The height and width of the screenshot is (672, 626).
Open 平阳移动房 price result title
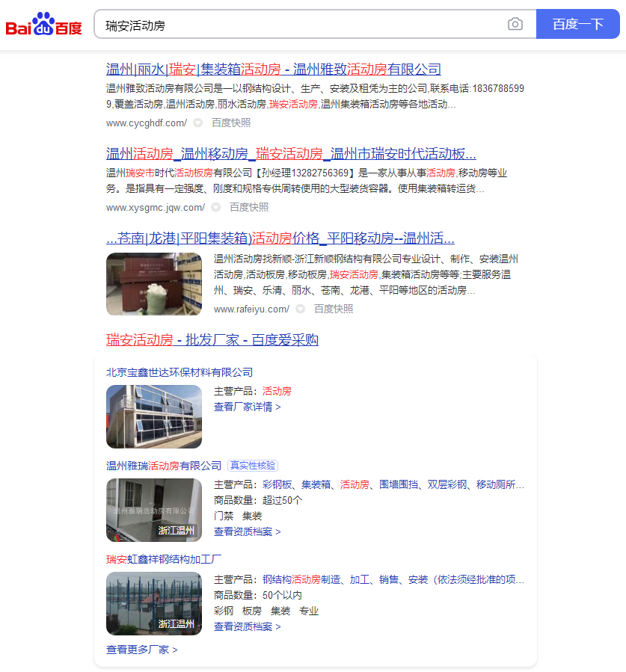280,238
